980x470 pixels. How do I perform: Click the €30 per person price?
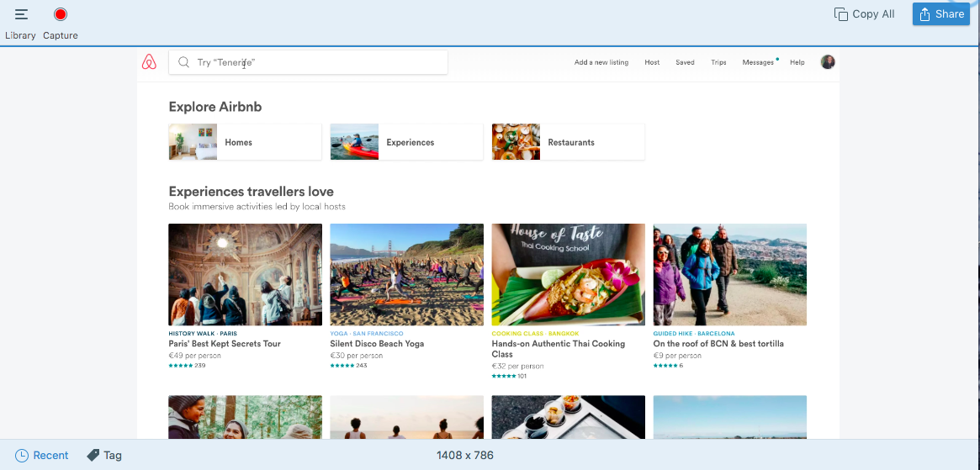point(357,356)
